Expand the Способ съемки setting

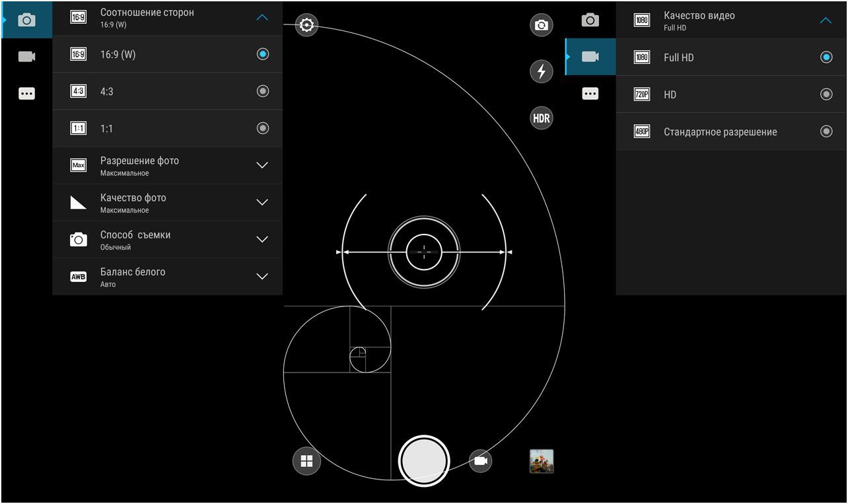pyautogui.click(x=262, y=239)
